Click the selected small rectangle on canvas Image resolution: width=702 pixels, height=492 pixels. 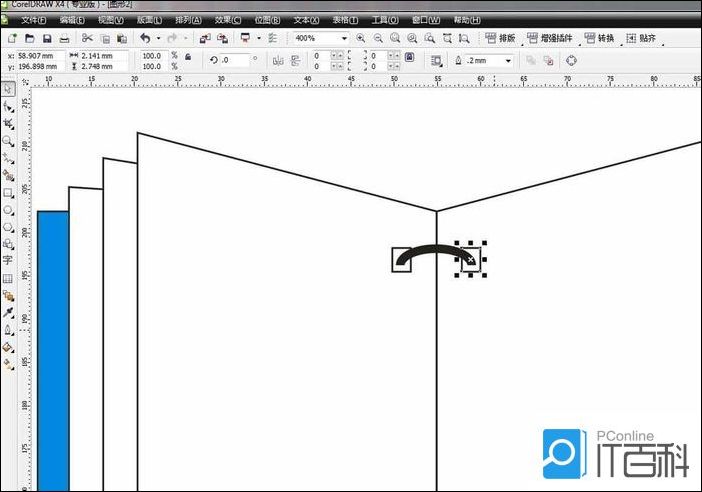pos(471,260)
